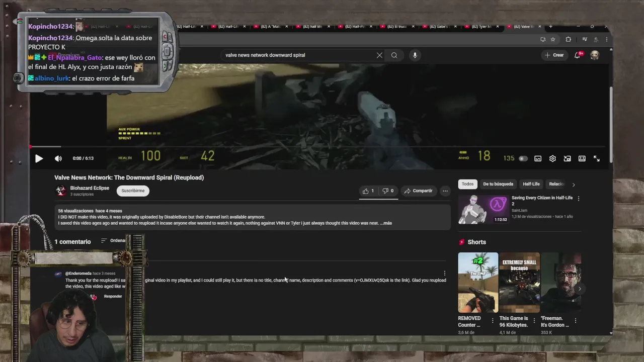Viewport: 644px width, 362px height.
Task: Open the account avatar menu
Action: (595, 55)
